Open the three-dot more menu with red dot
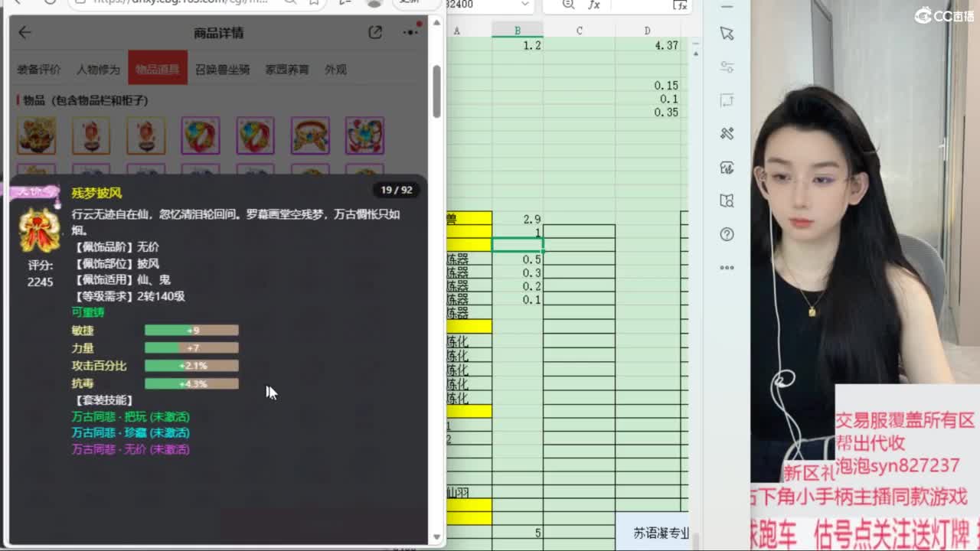The width and height of the screenshot is (980, 551). (x=411, y=32)
